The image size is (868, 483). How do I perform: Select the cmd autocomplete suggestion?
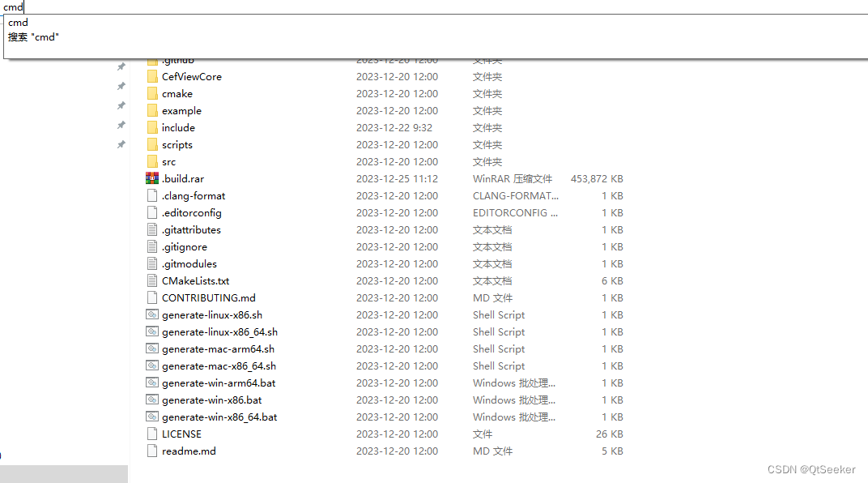click(19, 23)
